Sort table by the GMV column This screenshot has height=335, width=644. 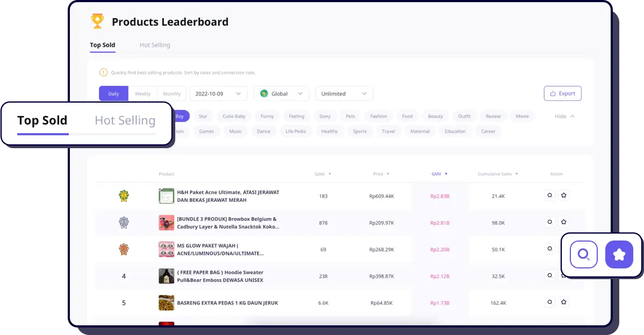coord(439,174)
